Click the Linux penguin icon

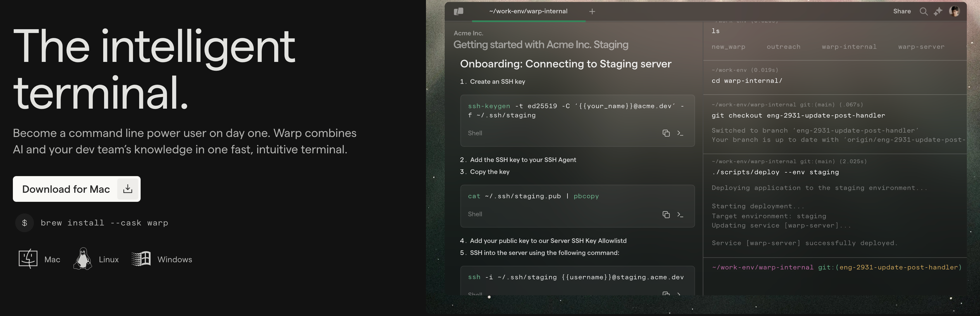pyautogui.click(x=82, y=259)
